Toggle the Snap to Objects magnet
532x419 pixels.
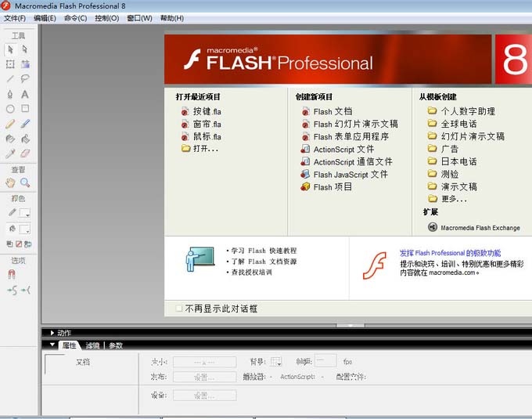tap(11, 274)
